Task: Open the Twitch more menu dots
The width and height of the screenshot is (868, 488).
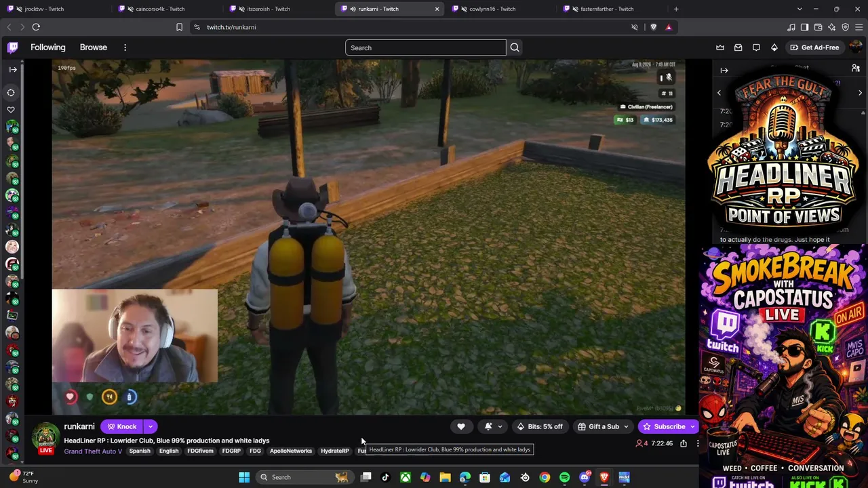Action: pyautogui.click(x=125, y=47)
